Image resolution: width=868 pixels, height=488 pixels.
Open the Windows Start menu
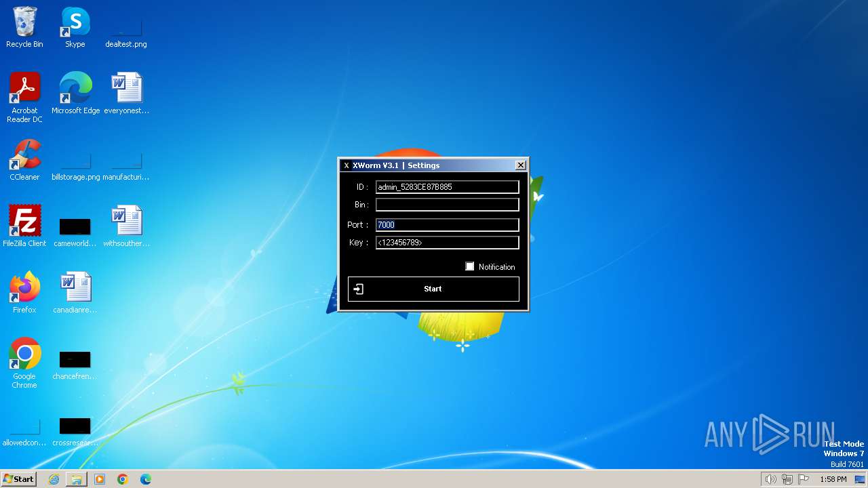18,479
